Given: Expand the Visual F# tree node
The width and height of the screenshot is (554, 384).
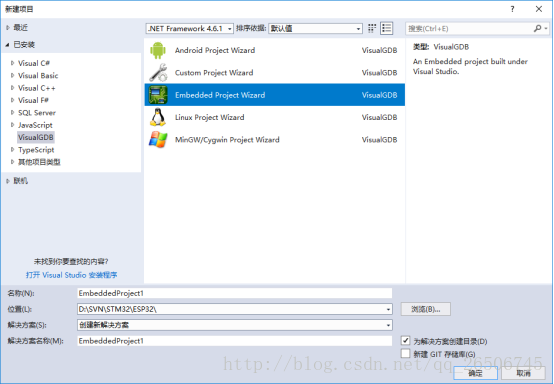Looking at the screenshot, I should [x=12, y=100].
